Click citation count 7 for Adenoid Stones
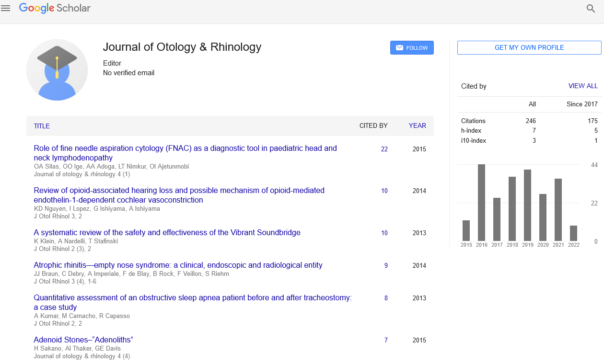Screen dimensions: 604x364 (386, 340)
